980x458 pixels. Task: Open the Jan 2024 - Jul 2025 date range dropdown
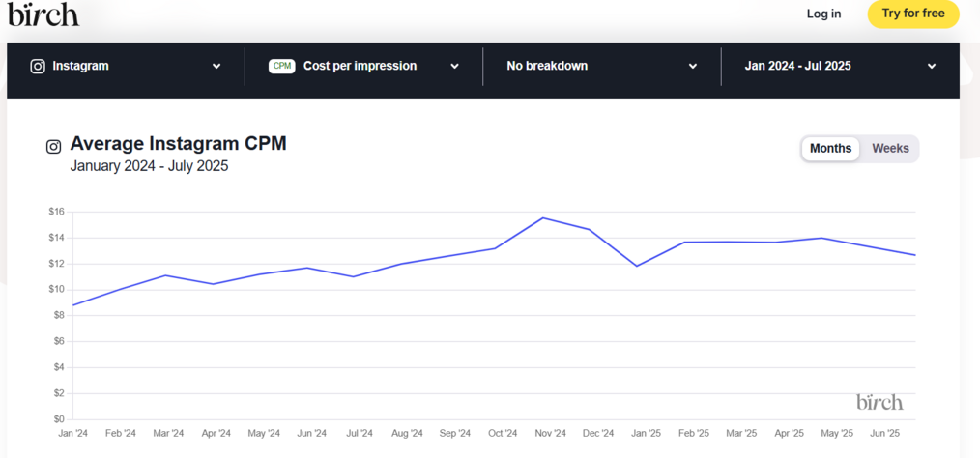point(840,67)
